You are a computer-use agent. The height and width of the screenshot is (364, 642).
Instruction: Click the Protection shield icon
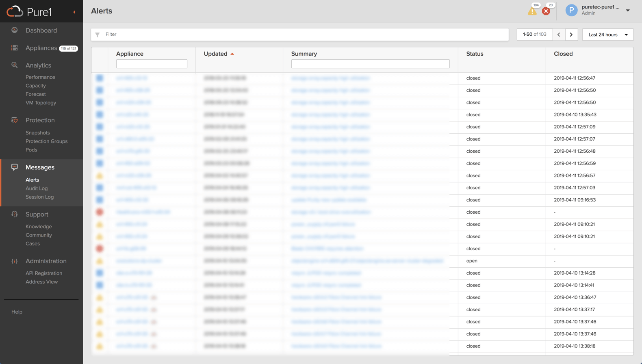click(15, 120)
